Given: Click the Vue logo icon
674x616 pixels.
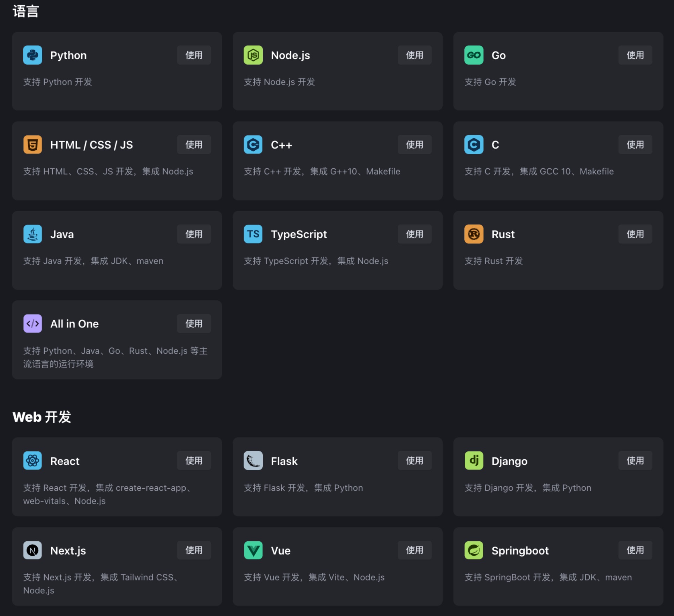Looking at the screenshot, I should pyautogui.click(x=253, y=550).
